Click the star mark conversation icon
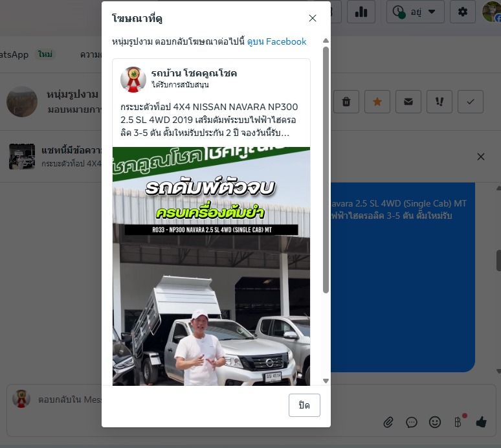The height and width of the screenshot is (448, 501). (377, 102)
